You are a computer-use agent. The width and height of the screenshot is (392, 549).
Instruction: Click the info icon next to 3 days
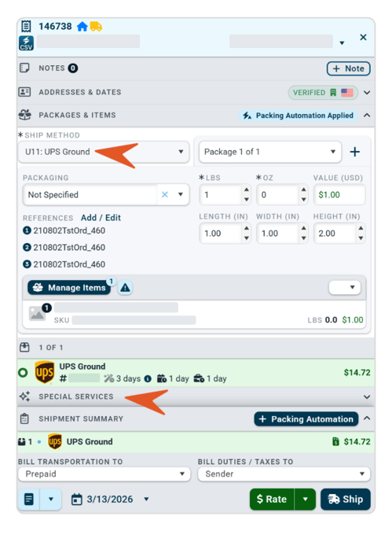point(148,379)
